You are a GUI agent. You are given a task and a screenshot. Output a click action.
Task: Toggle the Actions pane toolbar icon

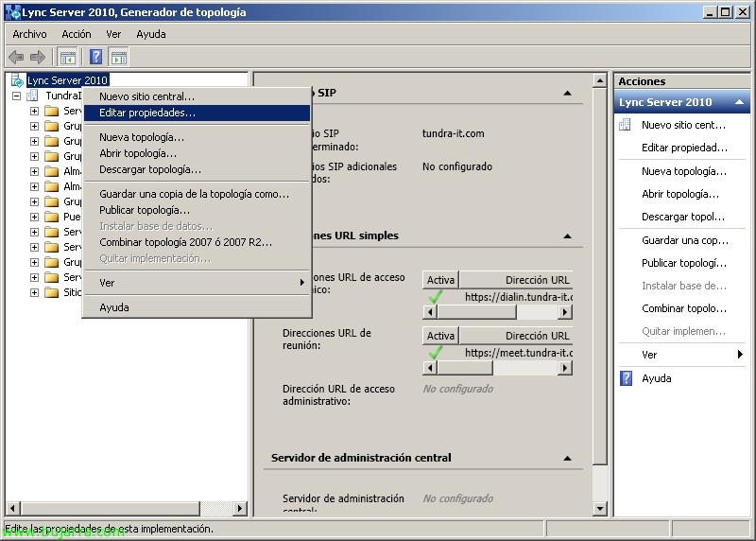pos(119,58)
